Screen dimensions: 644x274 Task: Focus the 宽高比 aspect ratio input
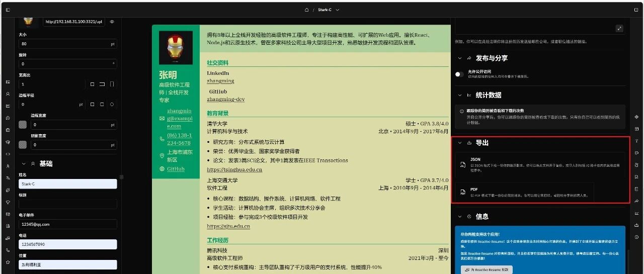tap(52, 84)
